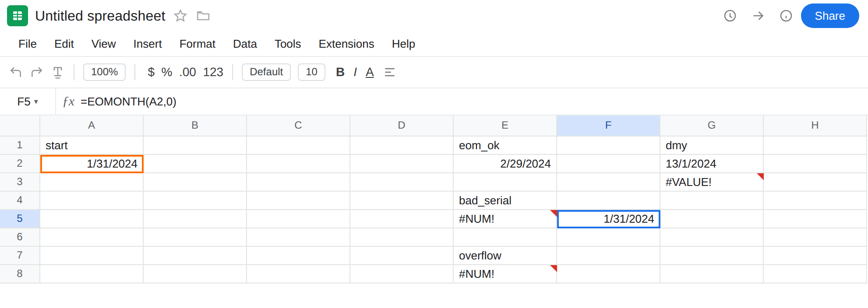Click cell containing 'overflow'
The image size is (868, 308).
(x=505, y=255)
